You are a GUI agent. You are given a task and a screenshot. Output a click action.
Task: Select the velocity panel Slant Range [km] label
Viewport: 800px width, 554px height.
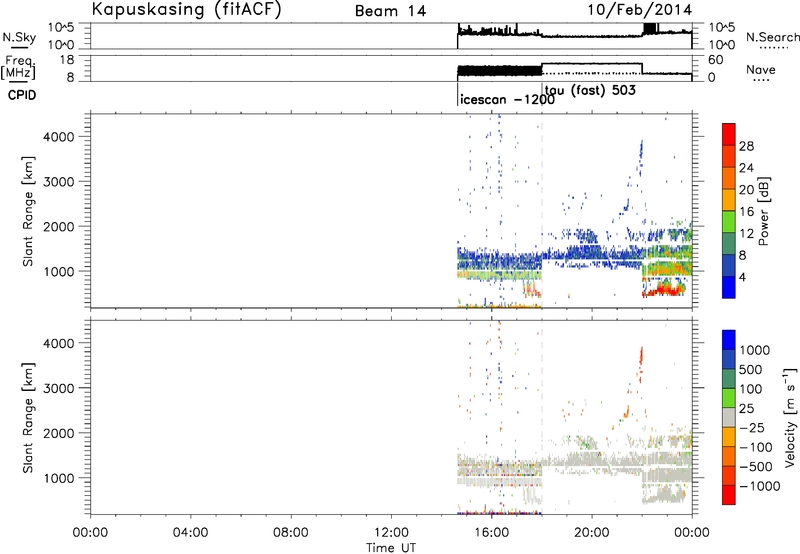tap(28, 418)
